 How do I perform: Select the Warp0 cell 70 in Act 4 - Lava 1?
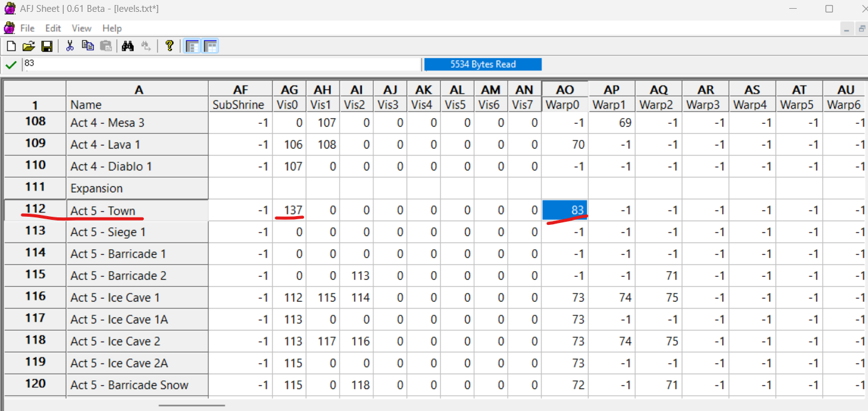pos(564,144)
